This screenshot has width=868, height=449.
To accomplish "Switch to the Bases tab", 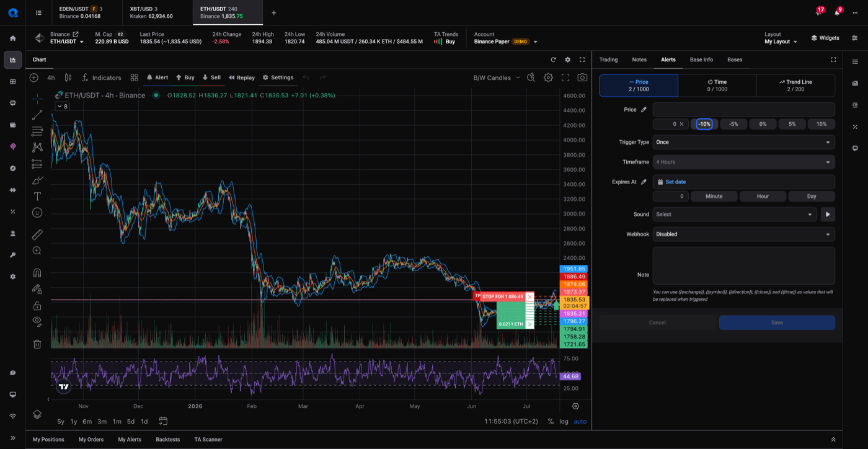I will [x=735, y=60].
